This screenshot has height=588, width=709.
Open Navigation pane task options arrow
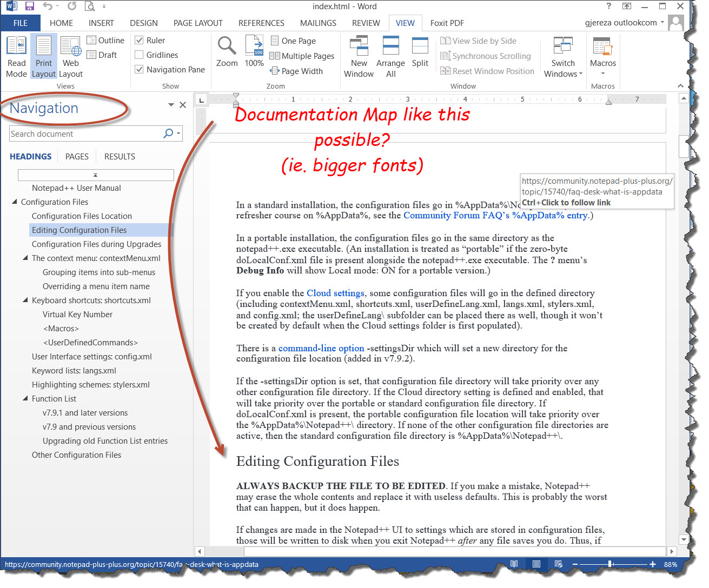tap(171, 105)
